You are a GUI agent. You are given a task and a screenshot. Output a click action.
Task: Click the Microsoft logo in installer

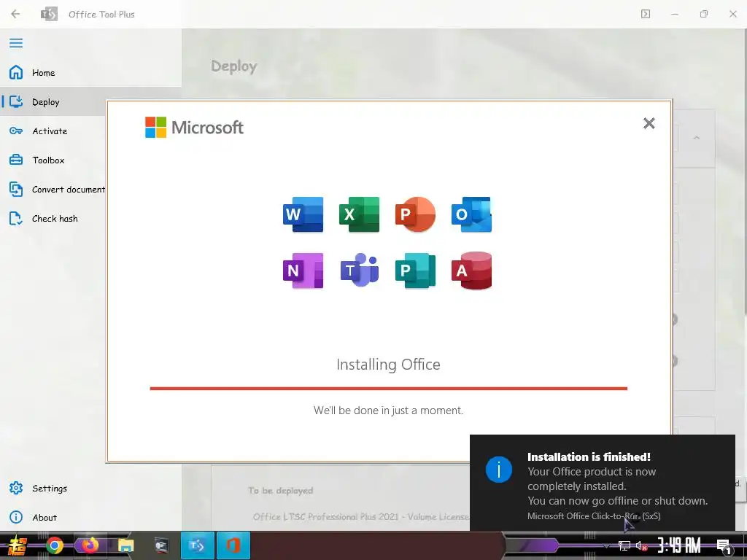point(194,127)
